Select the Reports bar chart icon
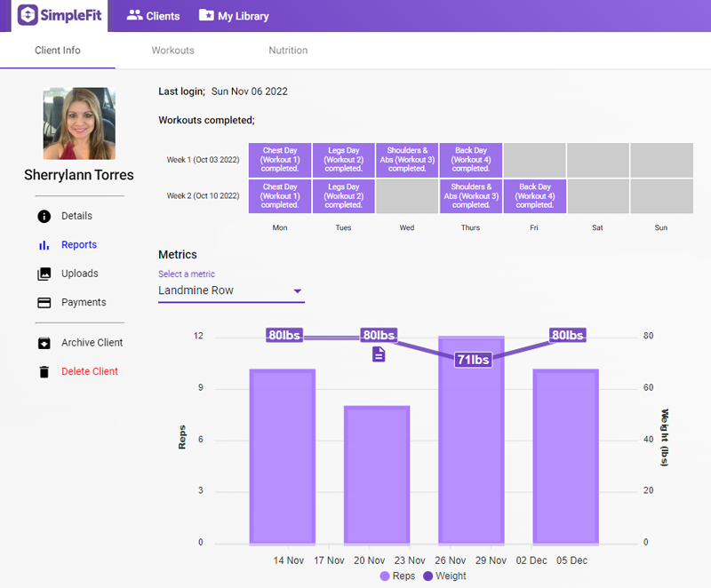Screen dimensions: 711x588 [x=44, y=245]
